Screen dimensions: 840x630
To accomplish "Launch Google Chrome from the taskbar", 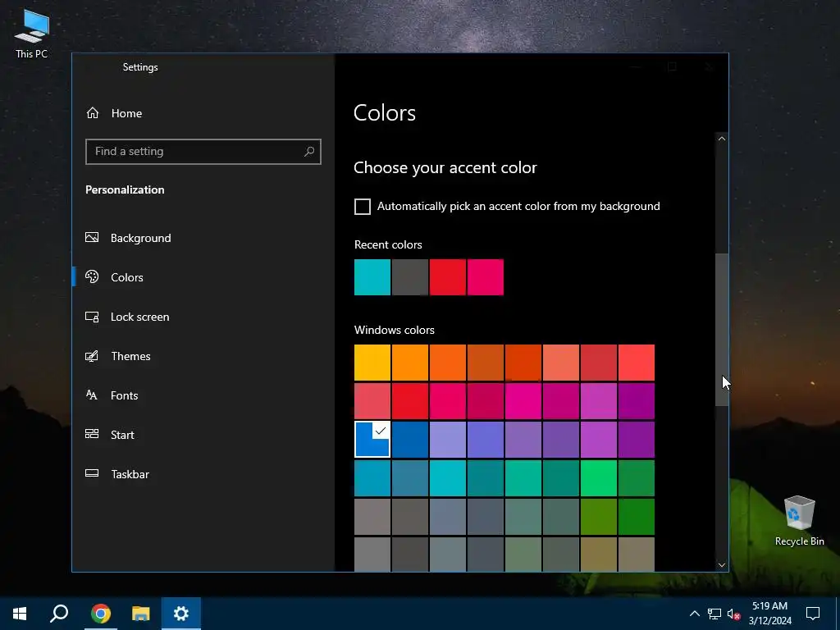I will click(101, 614).
